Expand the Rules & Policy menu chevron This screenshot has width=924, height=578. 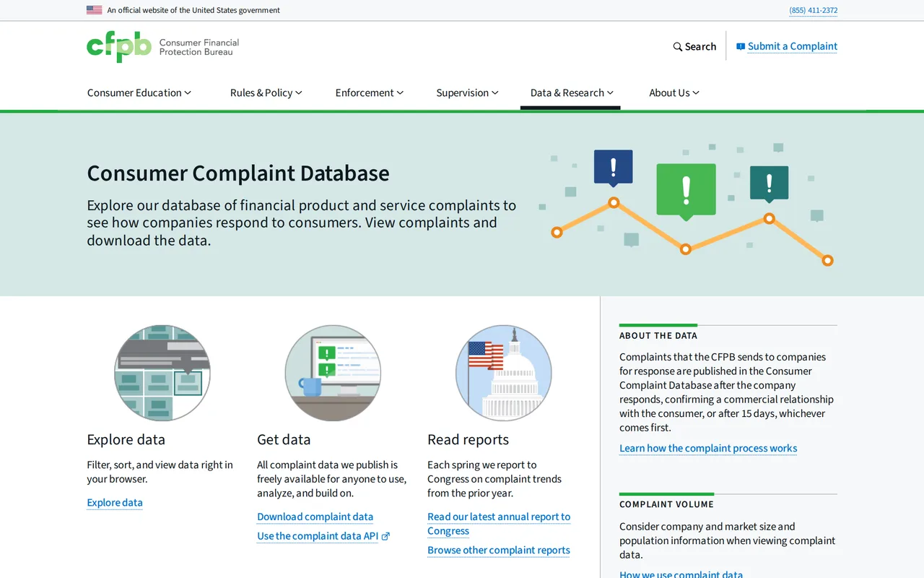tap(299, 92)
